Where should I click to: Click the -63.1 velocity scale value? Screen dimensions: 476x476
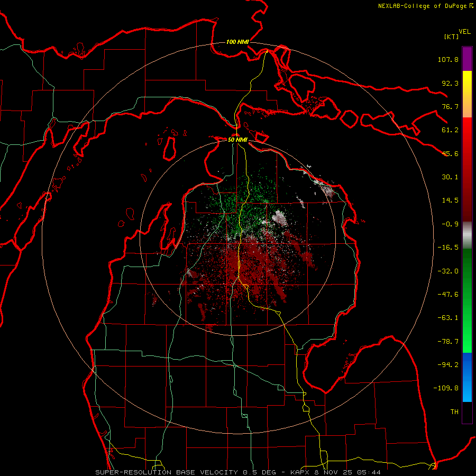(x=448, y=318)
